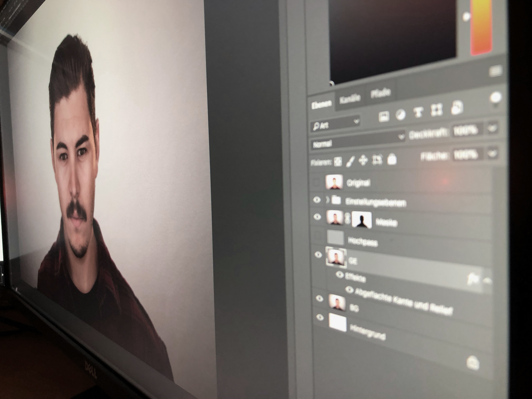532x399 pixels.
Task: Click the GE layer thumbnail
Action: point(336,258)
